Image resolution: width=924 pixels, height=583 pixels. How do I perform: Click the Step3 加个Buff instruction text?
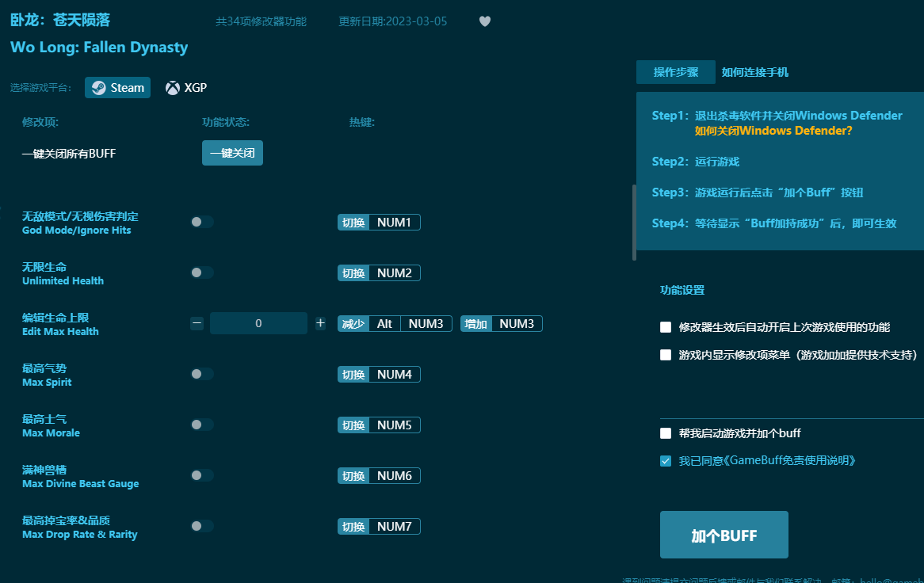tap(758, 192)
